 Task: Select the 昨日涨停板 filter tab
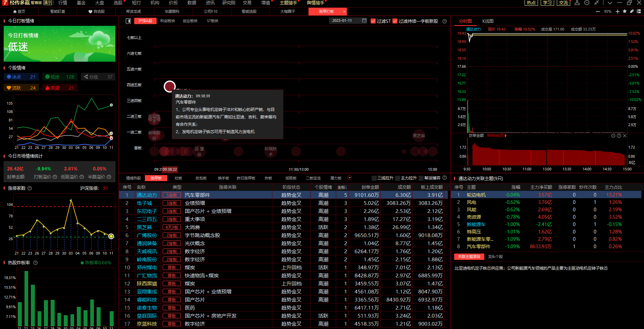(x=246, y=178)
